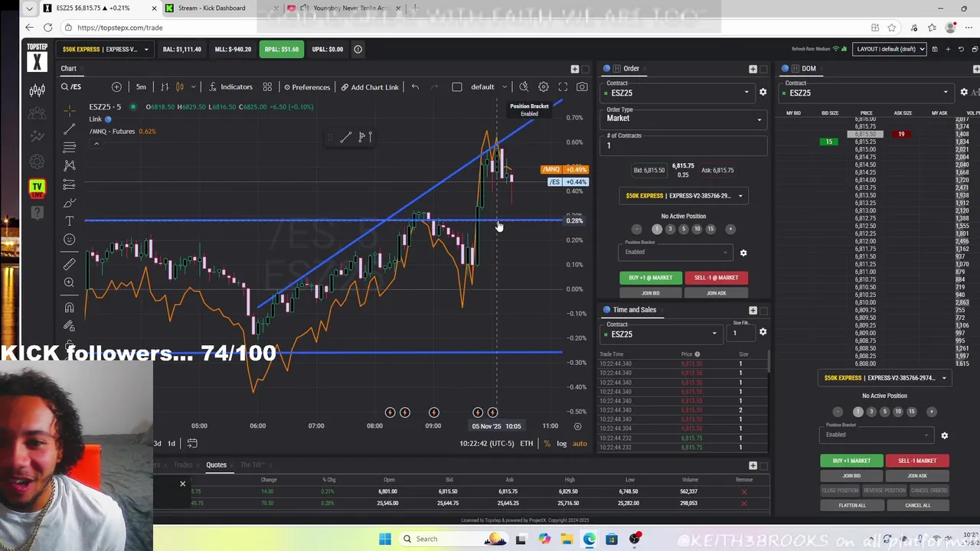Undo the last chart action

pyautogui.click(x=415, y=87)
